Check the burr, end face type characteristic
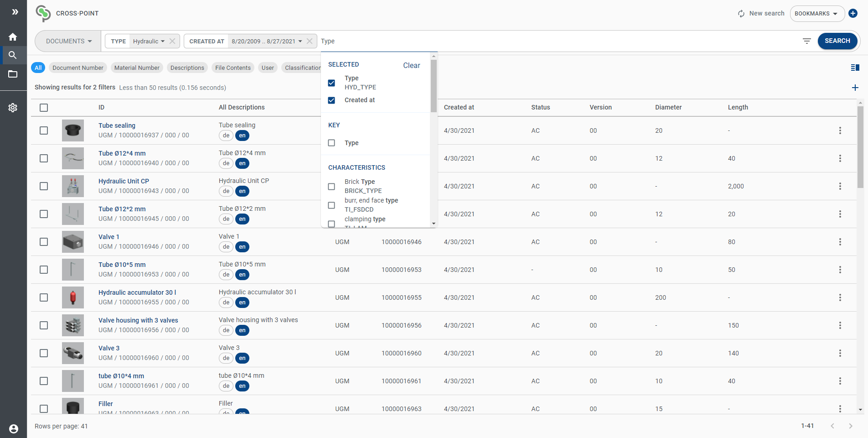868x438 pixels. point(331,205)
